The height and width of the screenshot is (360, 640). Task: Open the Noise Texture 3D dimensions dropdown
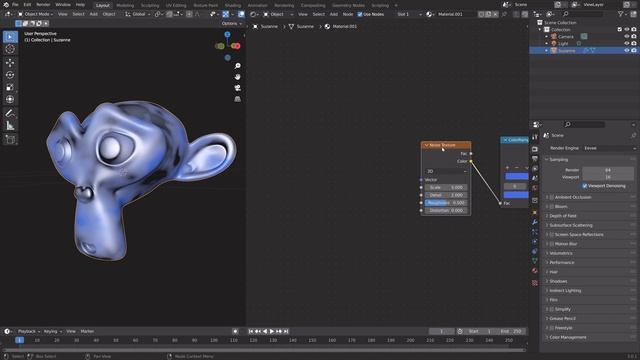pos(446,171)
